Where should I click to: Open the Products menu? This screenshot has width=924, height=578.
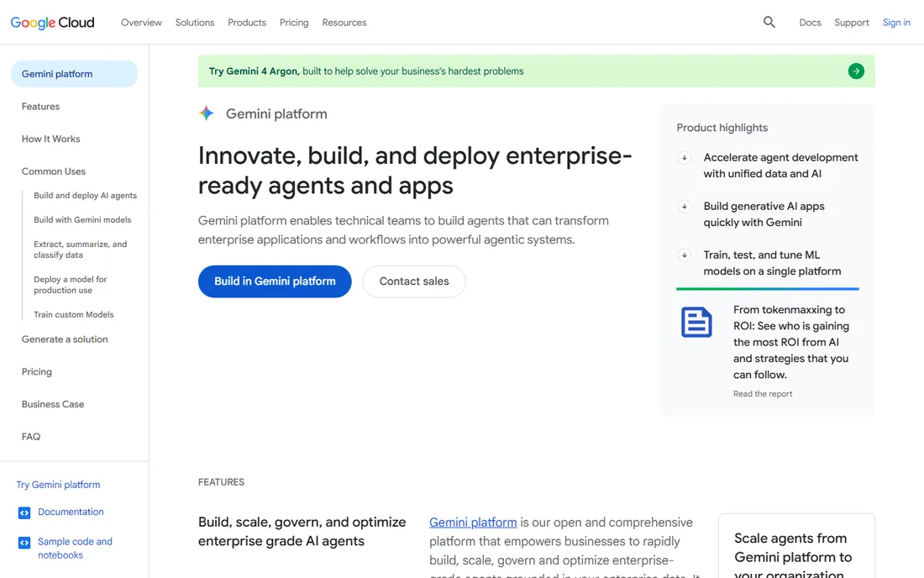tap(247, 23)
